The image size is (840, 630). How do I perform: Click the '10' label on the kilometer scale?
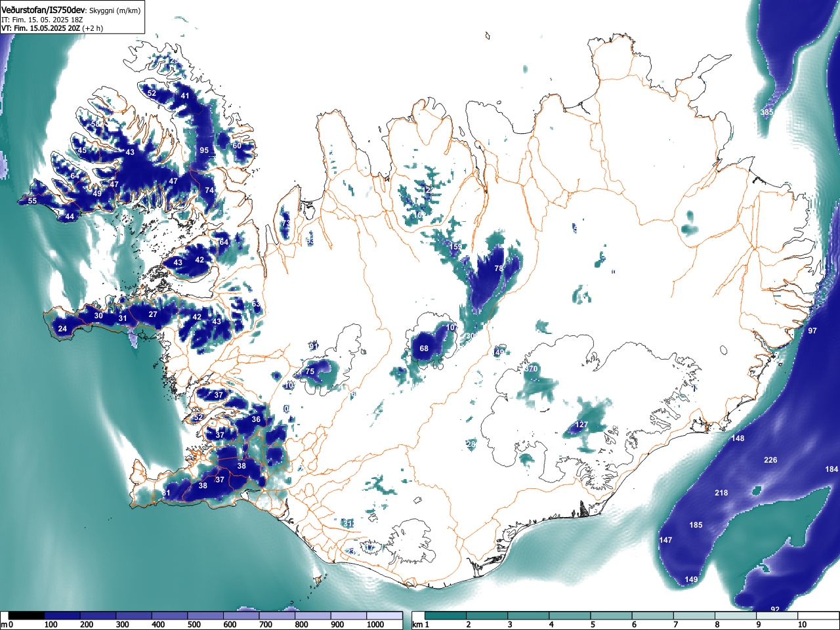pos(802,625)
